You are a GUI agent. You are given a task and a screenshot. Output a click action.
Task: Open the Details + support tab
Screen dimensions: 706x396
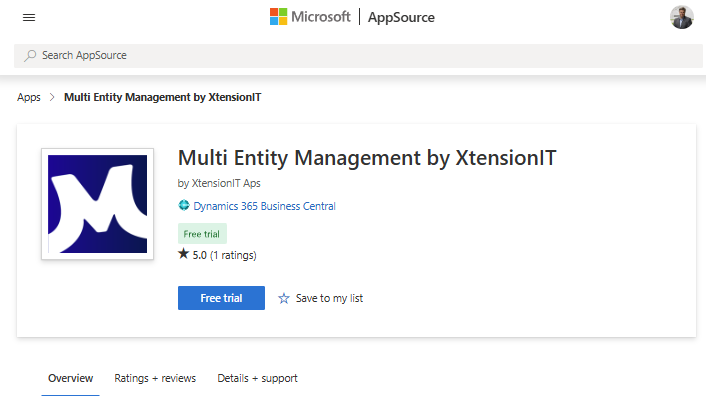[x=258, y=378]
